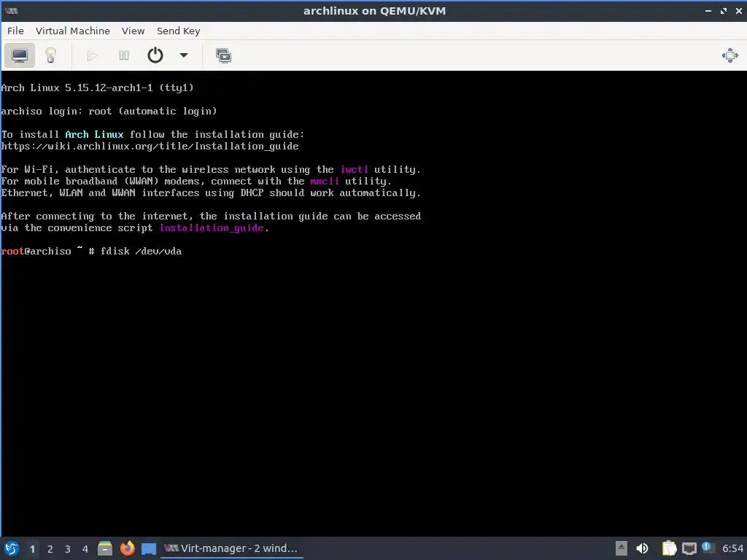Click the Installation_guide script name text

[x=212, y=228]
